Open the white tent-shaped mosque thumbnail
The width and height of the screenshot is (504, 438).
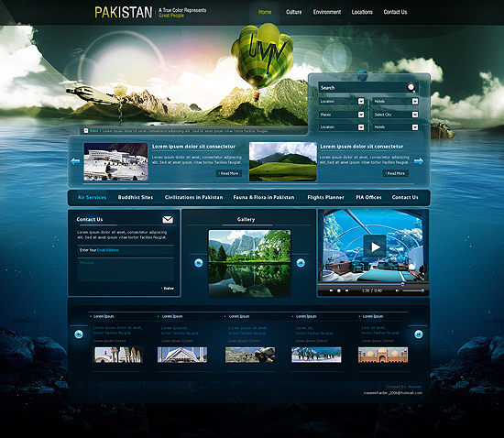pyautogui.click(x=182, y=355)
